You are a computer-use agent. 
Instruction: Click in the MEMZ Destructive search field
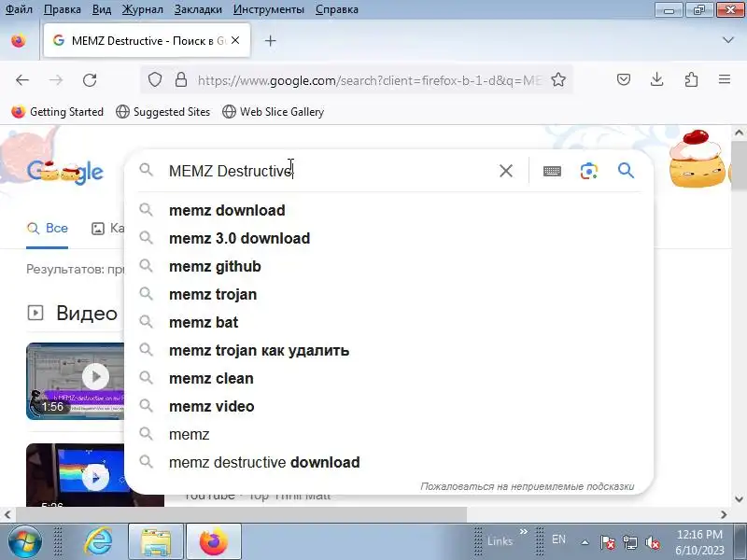(329, 171)
